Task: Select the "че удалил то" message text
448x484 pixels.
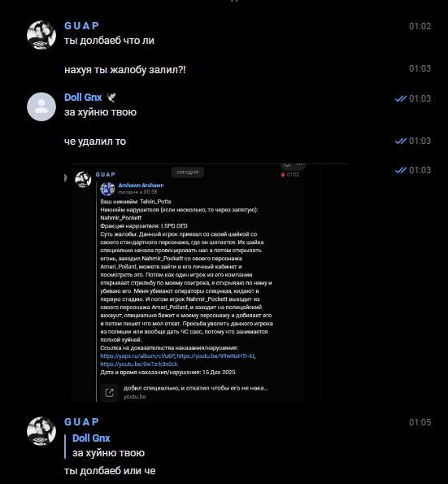Action: (95, 142)
